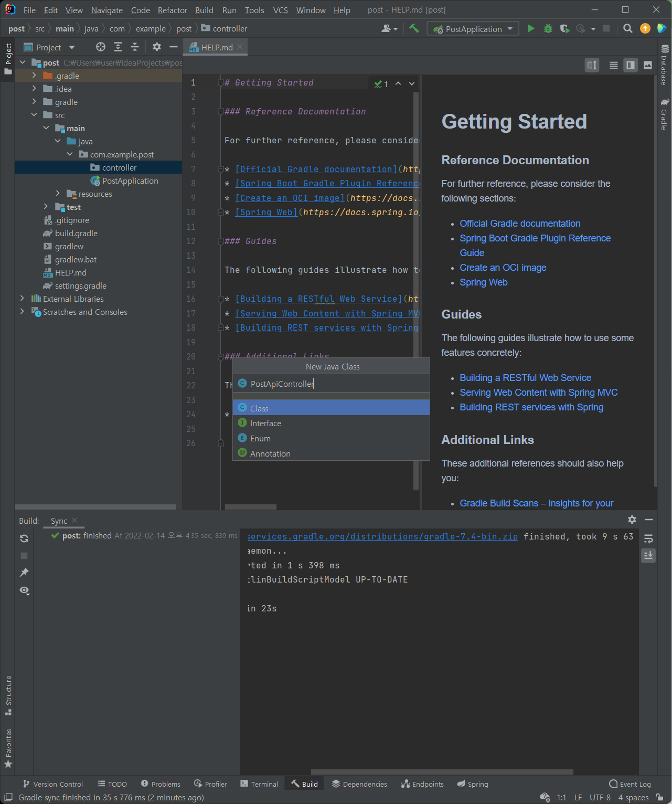Open Structure tool window
Screen dimensions: 672x804
(x=8, y=695)
